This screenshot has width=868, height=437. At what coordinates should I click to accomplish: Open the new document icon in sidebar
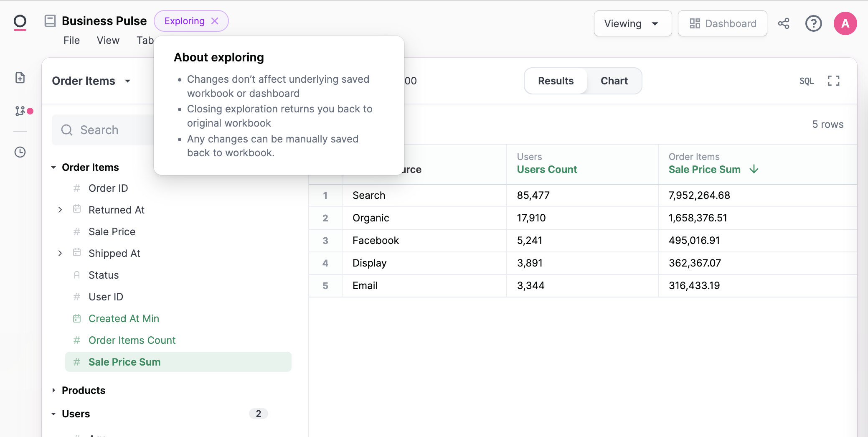(x=20, y=78)
